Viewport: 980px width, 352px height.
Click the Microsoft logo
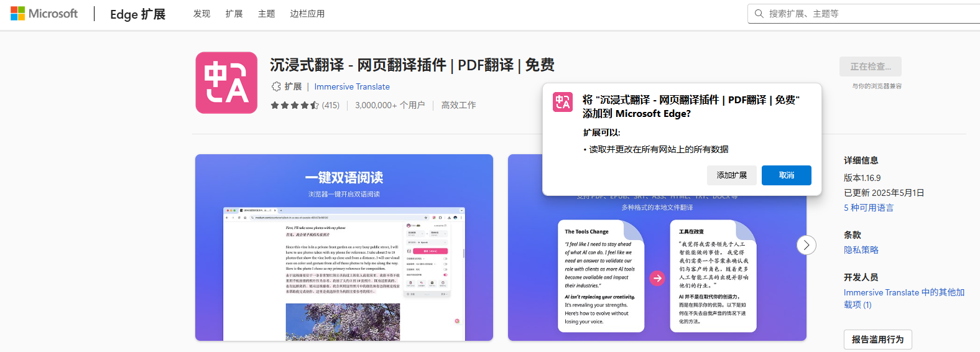[x=44, y=14]
